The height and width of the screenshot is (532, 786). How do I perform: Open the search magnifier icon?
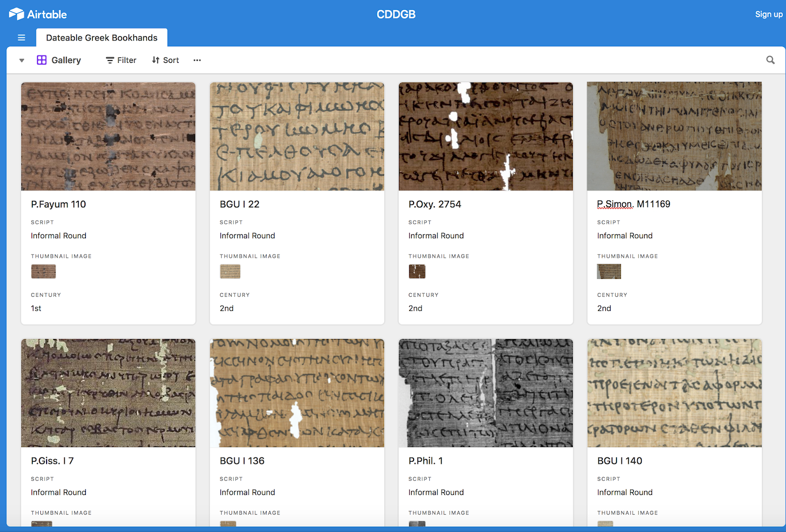[770, 60]
